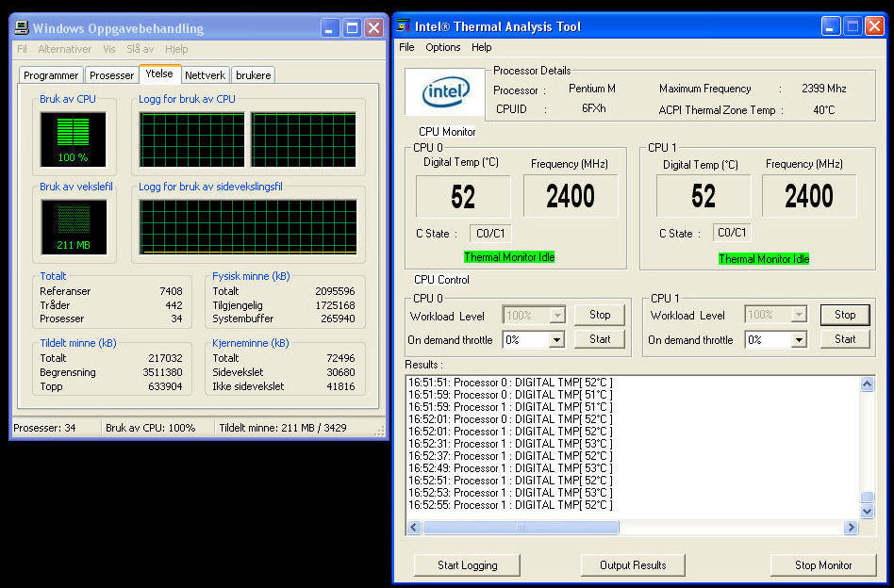This screenshot has height=588, width=894.
Task: Click the Intel Thermal Analysis Tool title bar icon
Action: (403, 26)
